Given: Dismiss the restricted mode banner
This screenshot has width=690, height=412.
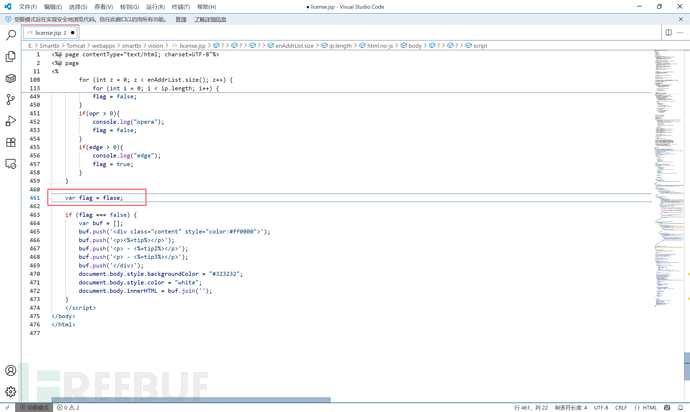Looking at the screenshot, I should point(681,19).
